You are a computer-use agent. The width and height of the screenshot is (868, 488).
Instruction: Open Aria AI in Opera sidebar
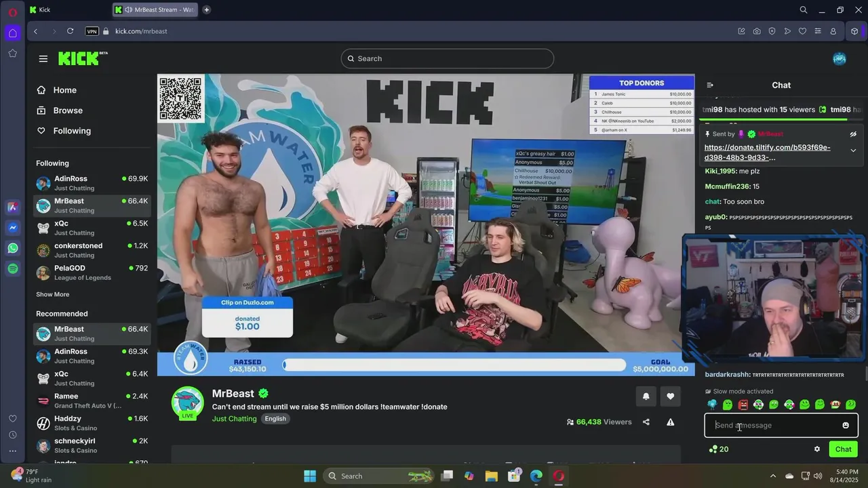click(x=13, y=207)
